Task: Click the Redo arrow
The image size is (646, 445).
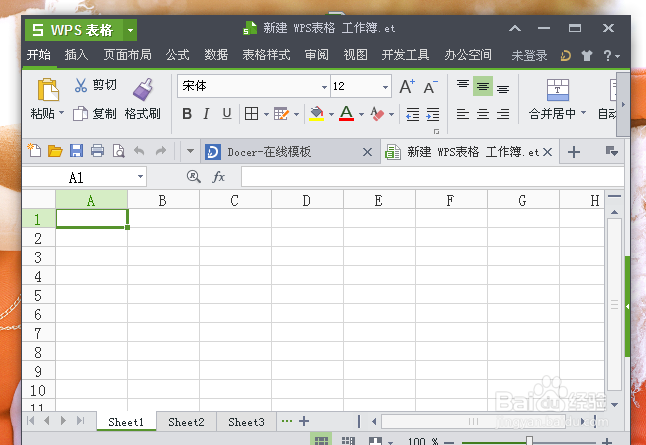Action: [161, 151]
